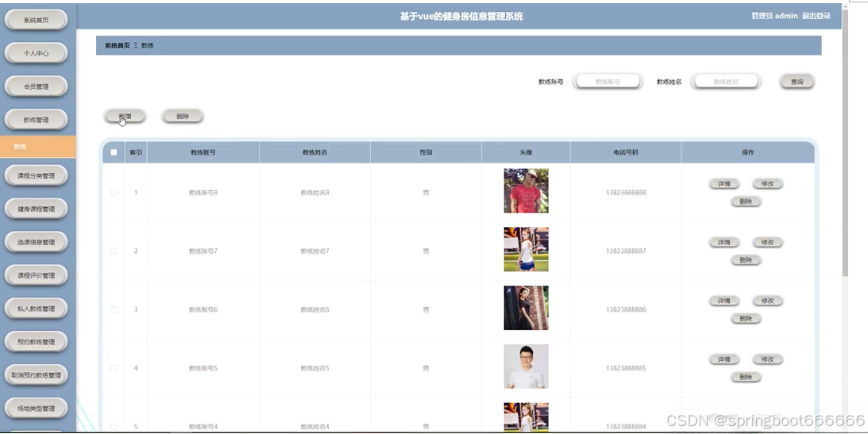The image size is (868, 434).
Task: Click the 教练姓名7 name cell
Action: point(315,251)
